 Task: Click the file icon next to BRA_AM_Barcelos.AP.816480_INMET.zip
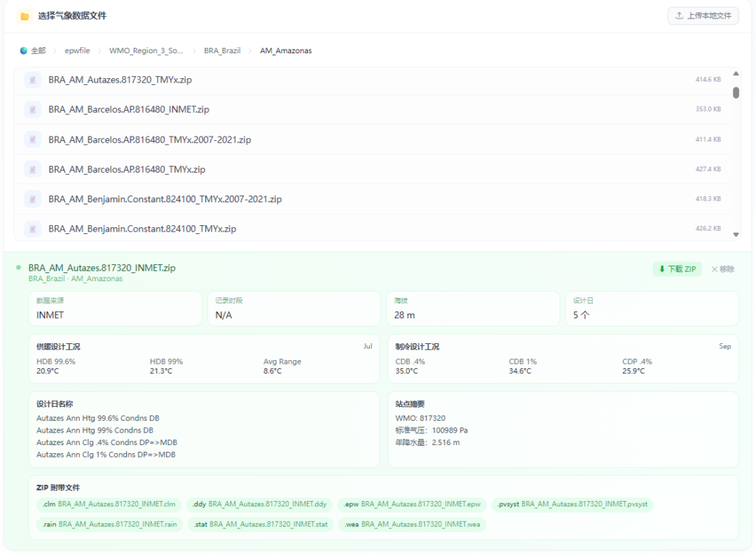coord(32,109)
